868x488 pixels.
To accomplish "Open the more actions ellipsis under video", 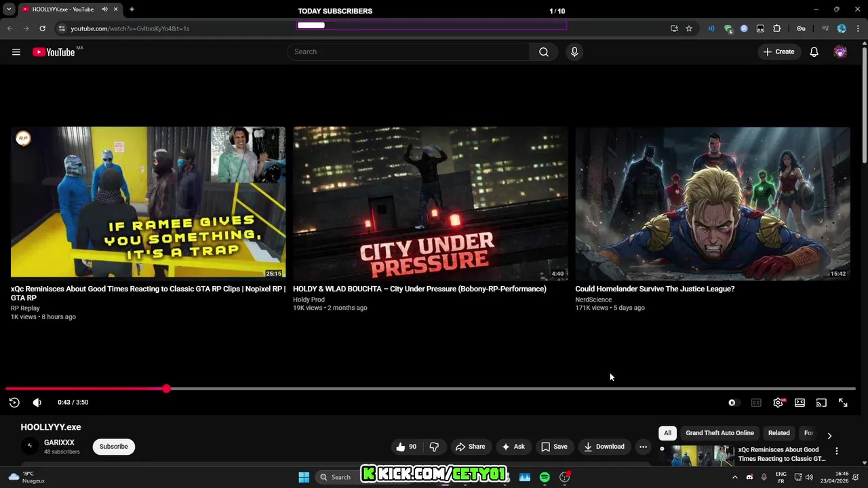I will [643, 447].
